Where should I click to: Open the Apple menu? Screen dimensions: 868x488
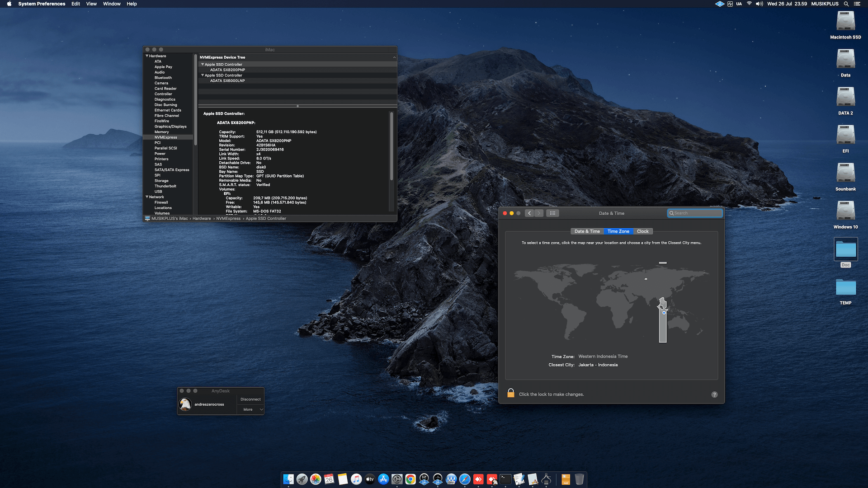9,4
